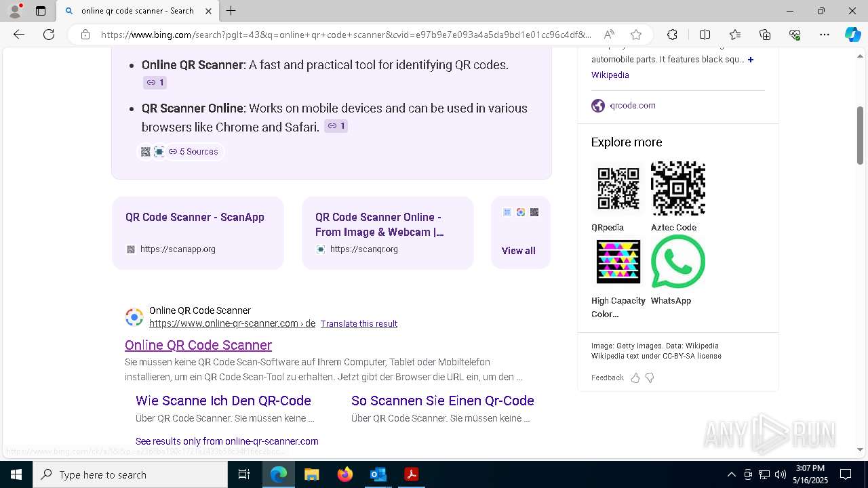Click the Read aloud icon in the address bar
Viewport: 868px width, 488px height.
(609, 35)
